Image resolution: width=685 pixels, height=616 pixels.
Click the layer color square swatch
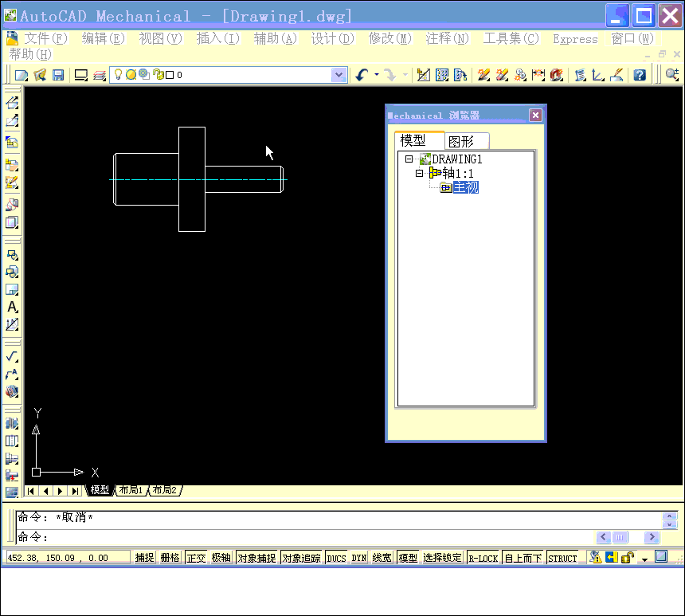[x=170, y=75]
